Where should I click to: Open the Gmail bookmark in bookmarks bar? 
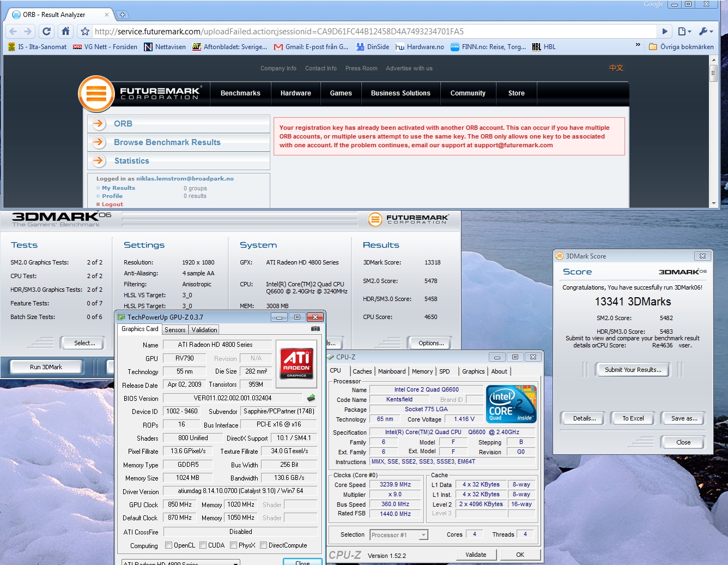point(311,47)
